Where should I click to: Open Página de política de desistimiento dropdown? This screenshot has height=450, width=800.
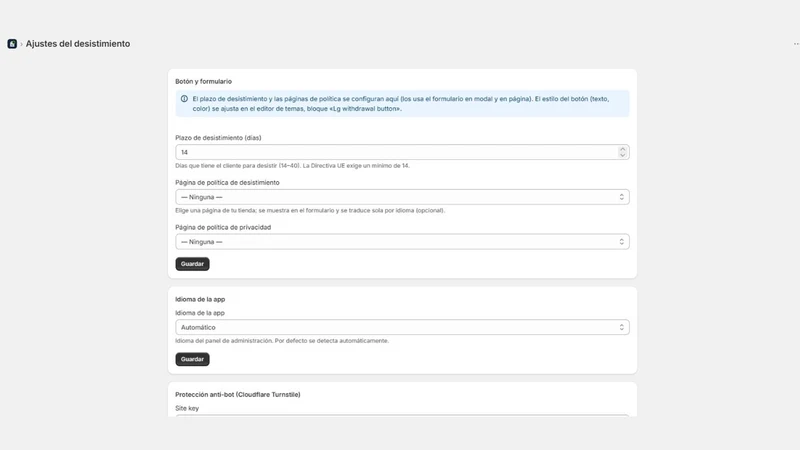click(402, 197)
